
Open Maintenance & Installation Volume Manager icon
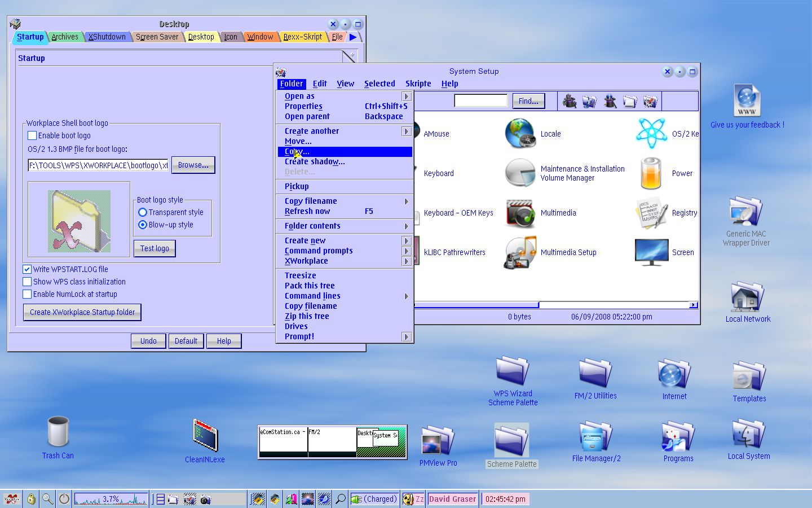520,173
